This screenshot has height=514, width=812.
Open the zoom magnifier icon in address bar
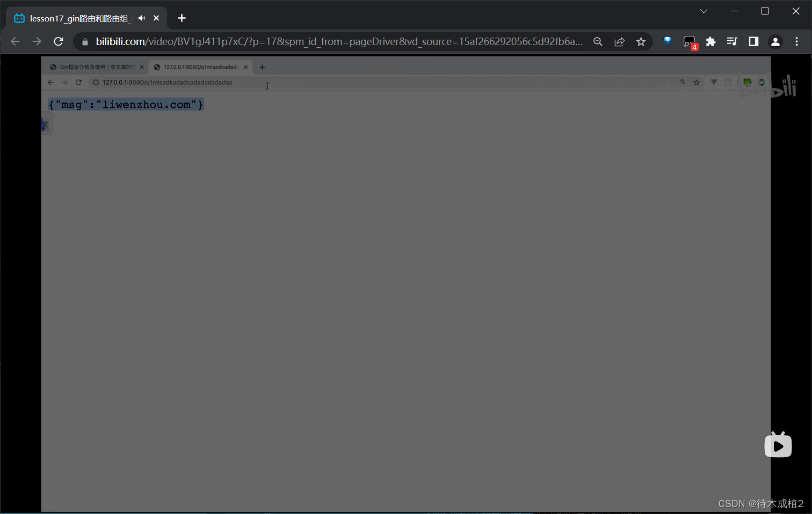pyautogui.click(x=598, y=42)
